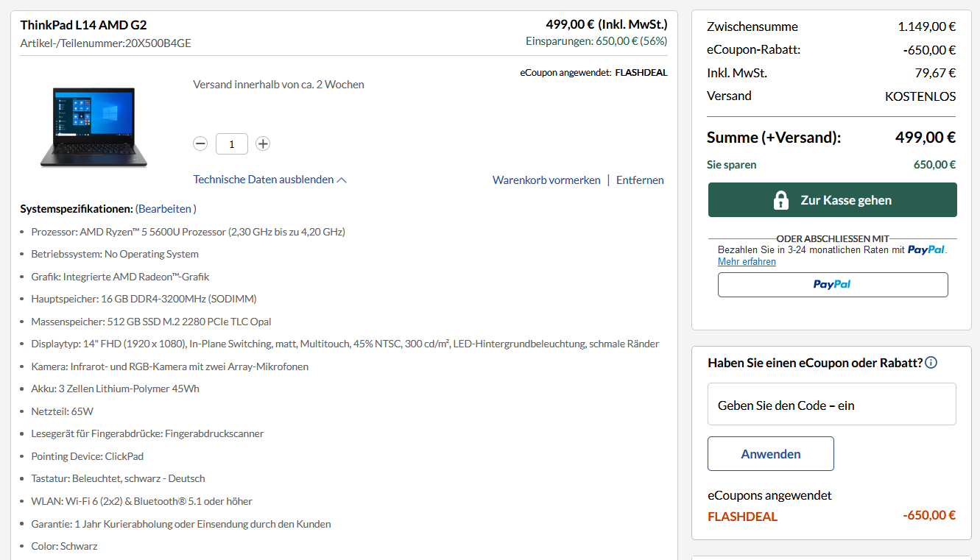Apply coupon with the Anwenden button
The width and height of the screenshot is (980, 560).
pos(770,453)
